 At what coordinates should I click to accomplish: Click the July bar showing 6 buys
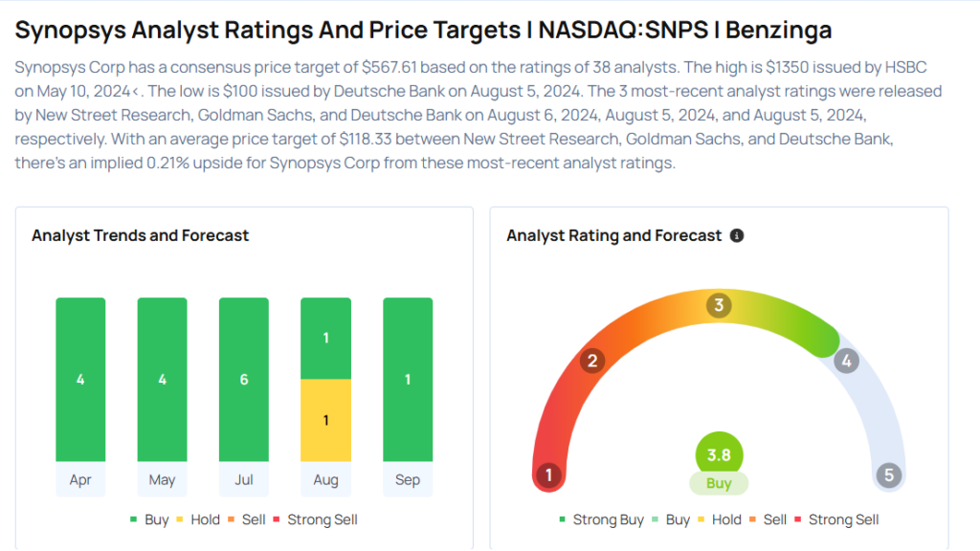click(244, 379)
